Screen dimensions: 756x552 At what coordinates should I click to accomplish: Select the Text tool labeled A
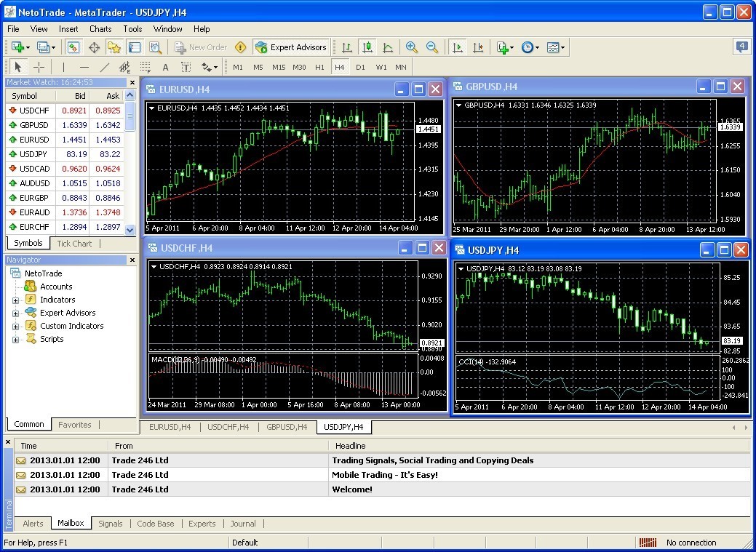click(165, 67)
